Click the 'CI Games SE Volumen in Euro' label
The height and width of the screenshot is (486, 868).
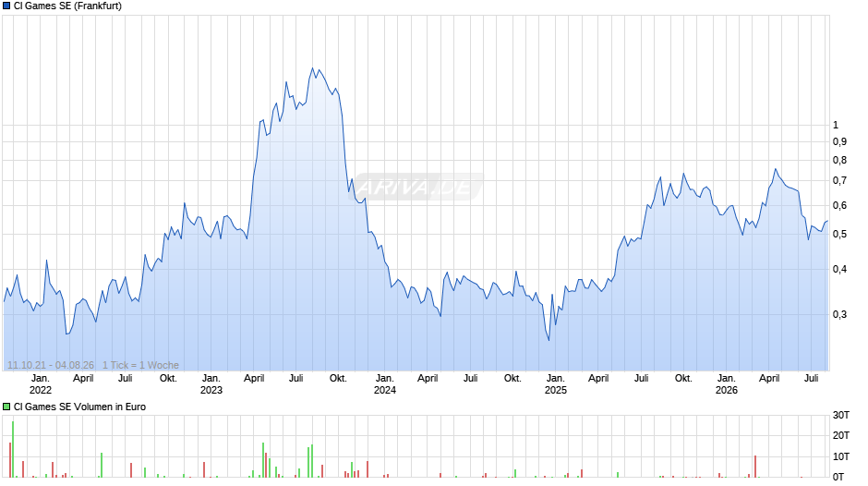pyautogui.click(x=79, y=407)
